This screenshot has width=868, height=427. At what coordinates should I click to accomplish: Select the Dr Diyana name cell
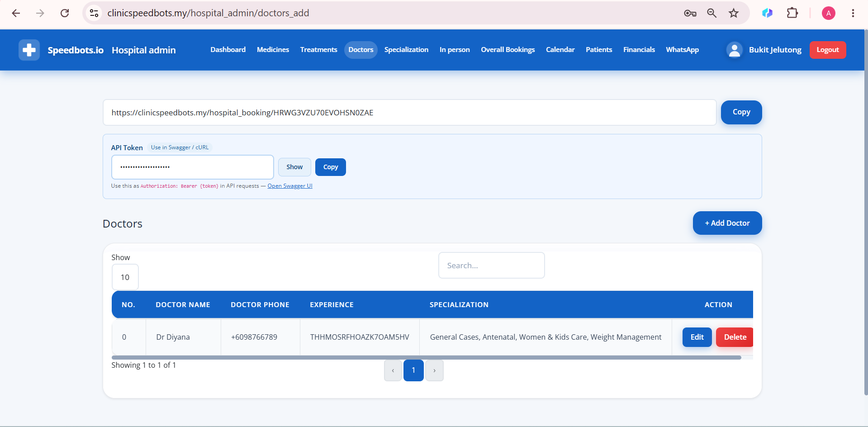tap(183, 337)
